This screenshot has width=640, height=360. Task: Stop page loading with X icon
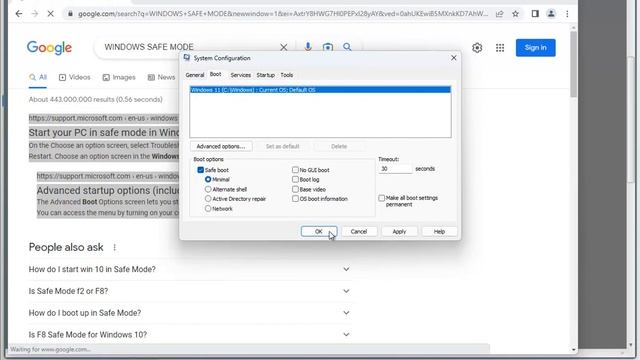(x=51, y=14)
